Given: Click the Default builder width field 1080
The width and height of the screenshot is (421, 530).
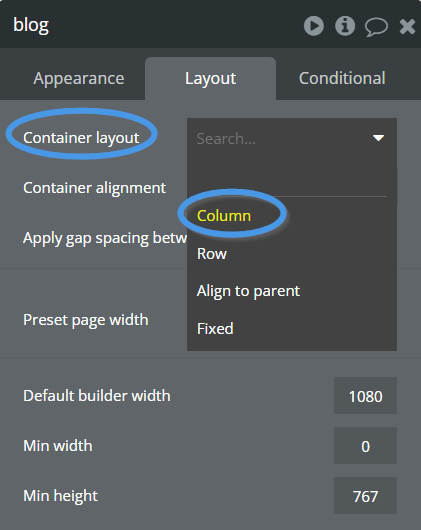Looking at the screenshot, I should click(365, 396).
